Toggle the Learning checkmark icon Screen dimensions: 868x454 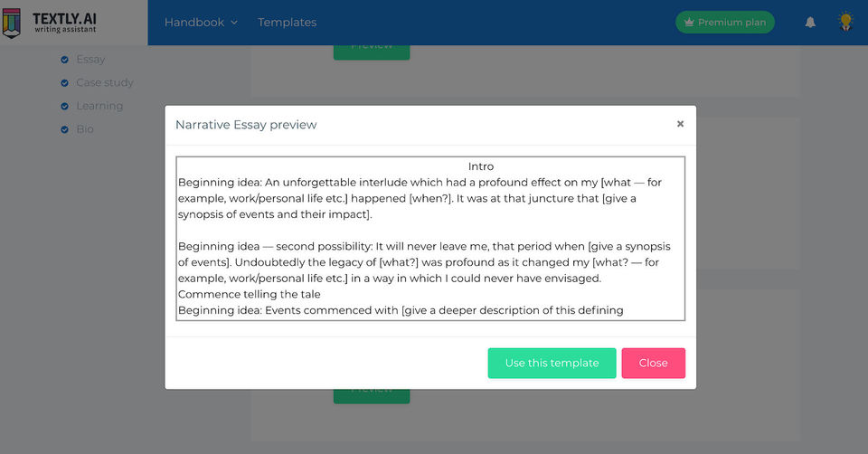[64, 107]
